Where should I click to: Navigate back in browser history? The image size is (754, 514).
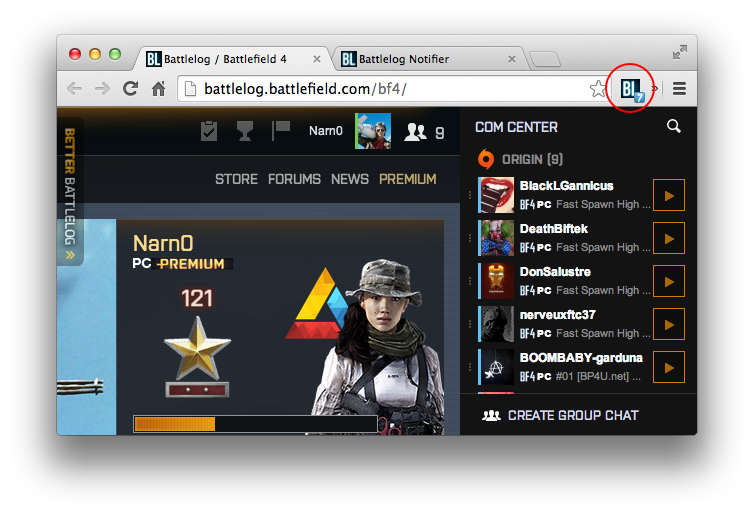(74, 88)
